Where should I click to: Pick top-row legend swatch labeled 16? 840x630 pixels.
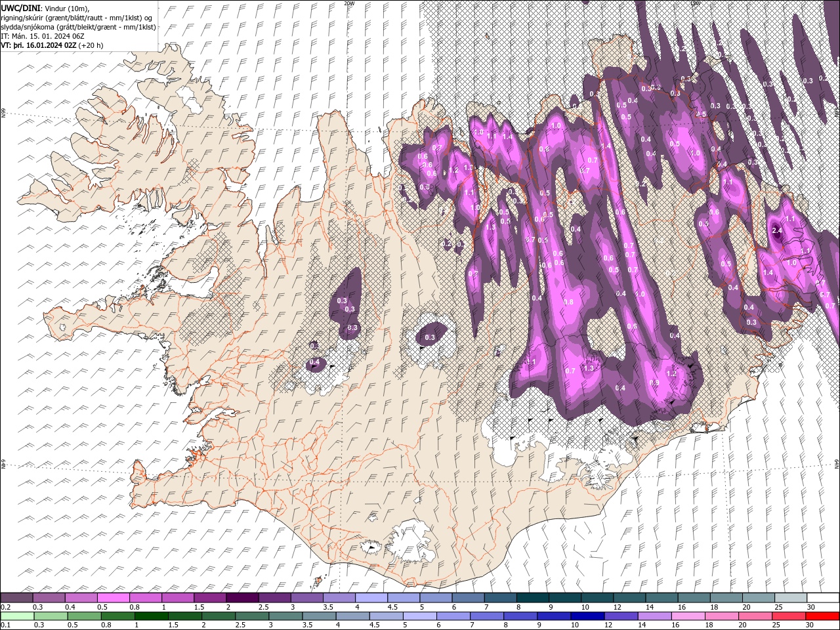(694, 598)
